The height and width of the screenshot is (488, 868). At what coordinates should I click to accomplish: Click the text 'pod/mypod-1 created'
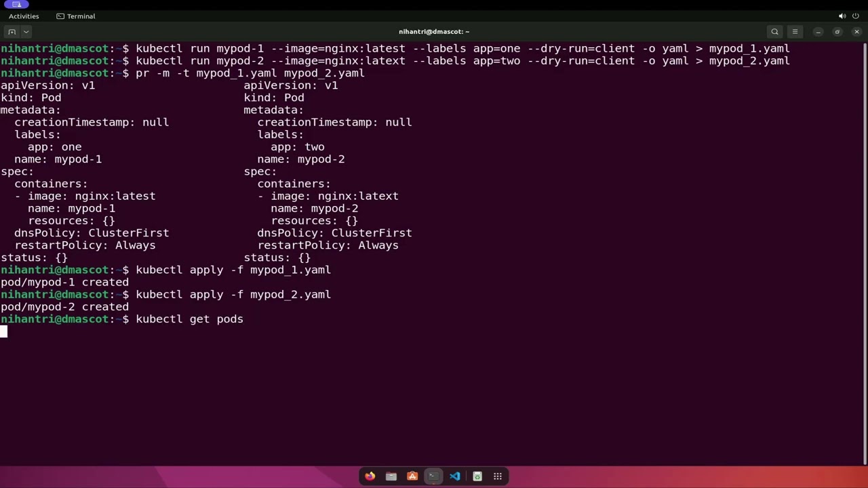pos(64,282)
